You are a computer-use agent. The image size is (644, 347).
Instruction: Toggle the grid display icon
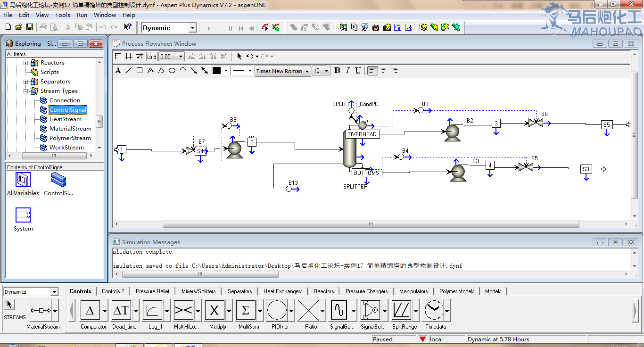128,57
